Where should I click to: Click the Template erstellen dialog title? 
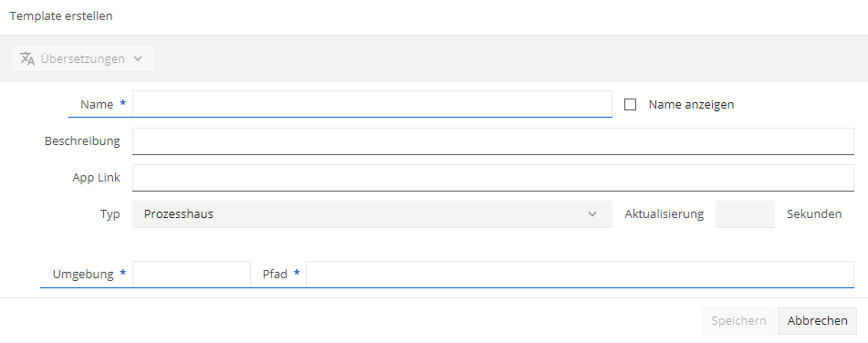[61, 16]
